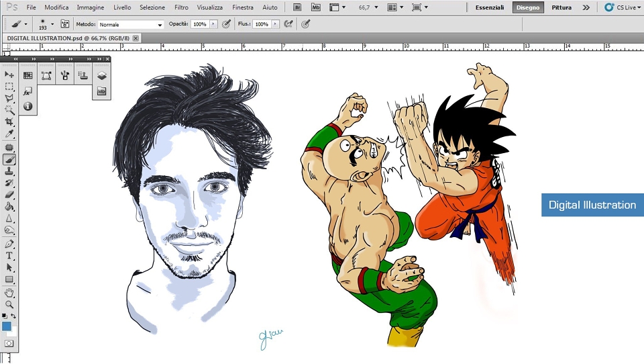This screenshot has height=364, width=644.
Task: Open the Styles panel fx icon
Action: tap(28, 91)
